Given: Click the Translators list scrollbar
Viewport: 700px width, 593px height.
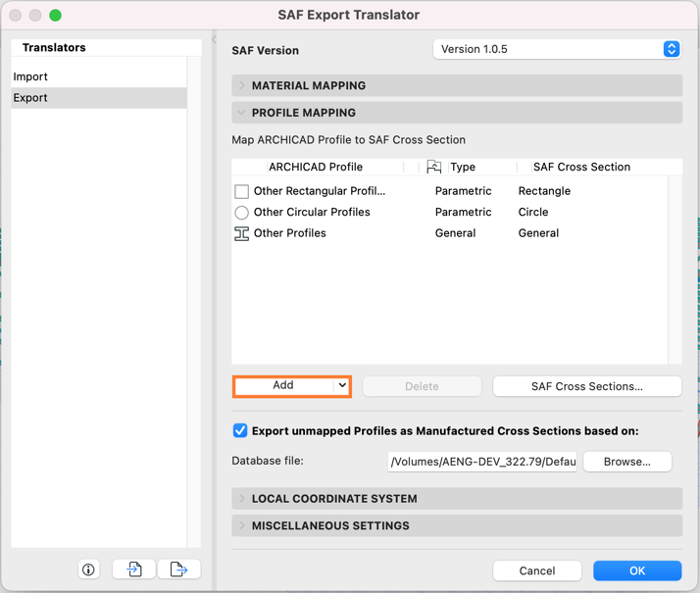Looking at the screenshot, I should [x=194, y=302].
